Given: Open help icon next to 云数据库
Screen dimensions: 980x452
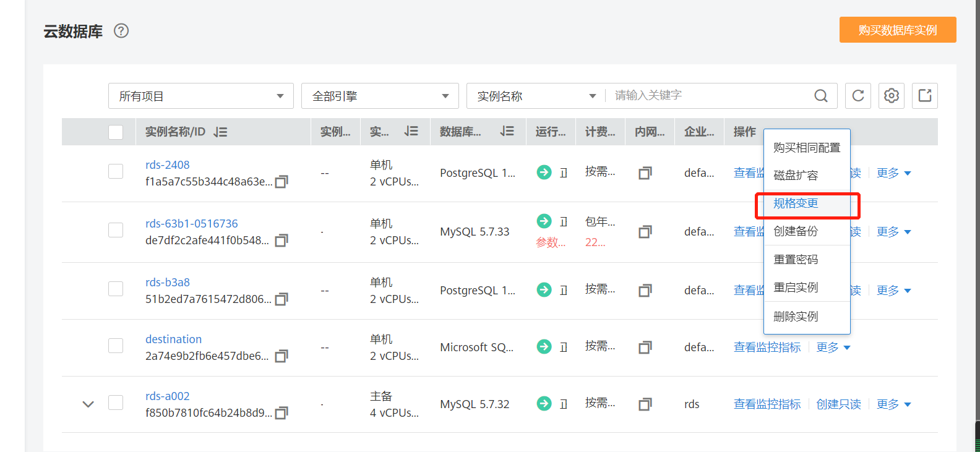Looking at the screenshot, I should pyautogui.click(x=121, y=31).
